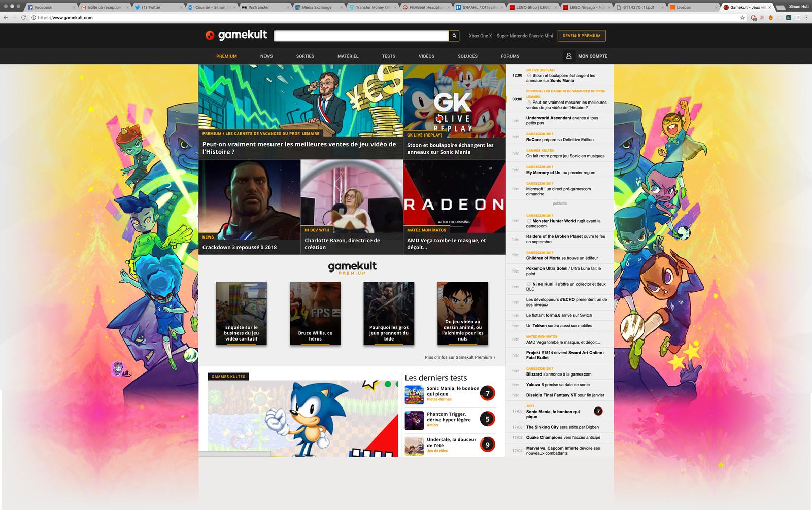The width and height of the screenshot is (812, 510).
Task: Open the AMD Vega Radeon tile
Action: click(454, 207)
